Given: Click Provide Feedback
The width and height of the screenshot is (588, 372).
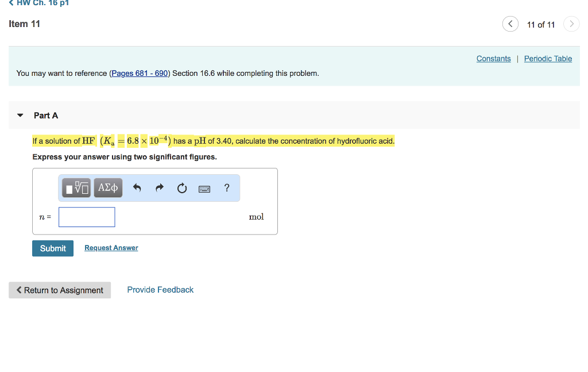Looking at the screenshot, I should 160,289.
